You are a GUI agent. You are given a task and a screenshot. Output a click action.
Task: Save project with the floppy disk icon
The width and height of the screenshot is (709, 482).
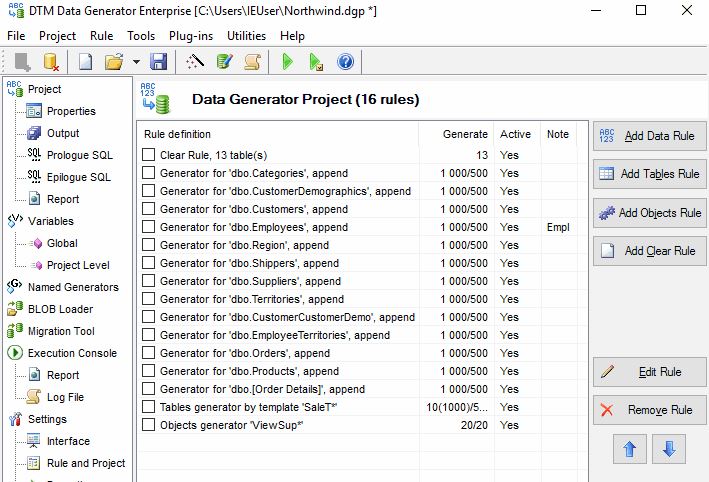(x=158, y=61)
